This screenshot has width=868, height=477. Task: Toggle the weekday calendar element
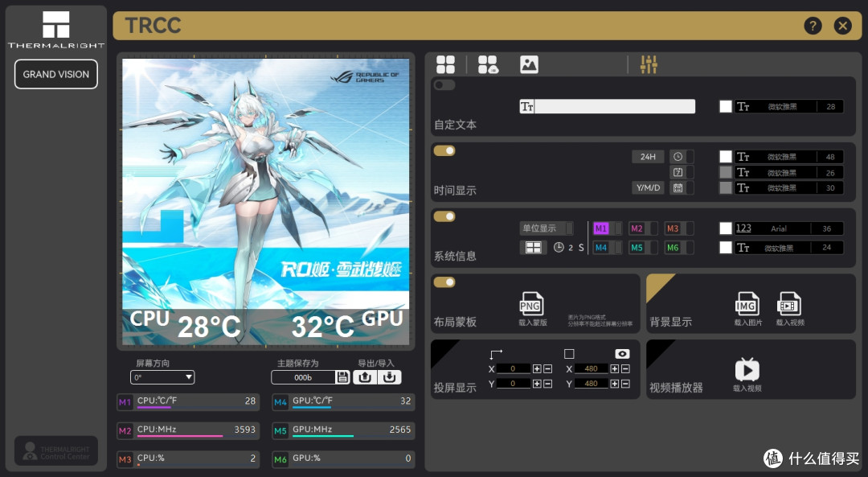[682, 172]
